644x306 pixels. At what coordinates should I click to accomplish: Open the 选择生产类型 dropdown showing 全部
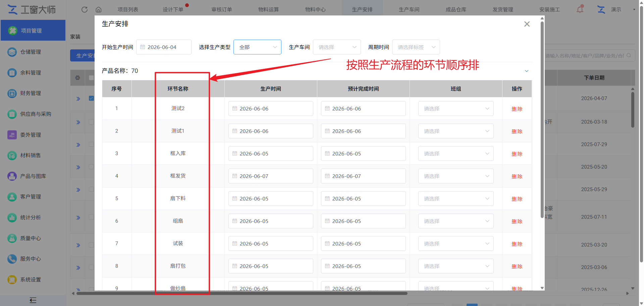tap(257, 47)
